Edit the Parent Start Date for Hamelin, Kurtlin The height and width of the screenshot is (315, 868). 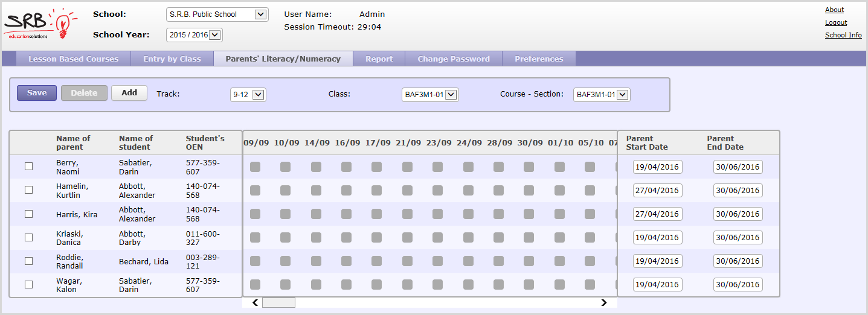tap(657, 191)
